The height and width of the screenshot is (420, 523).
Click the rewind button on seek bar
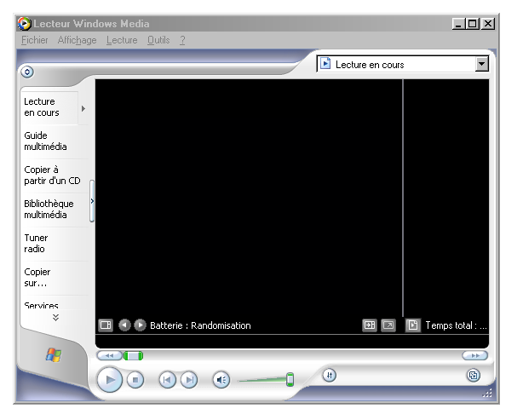[109, 355]
